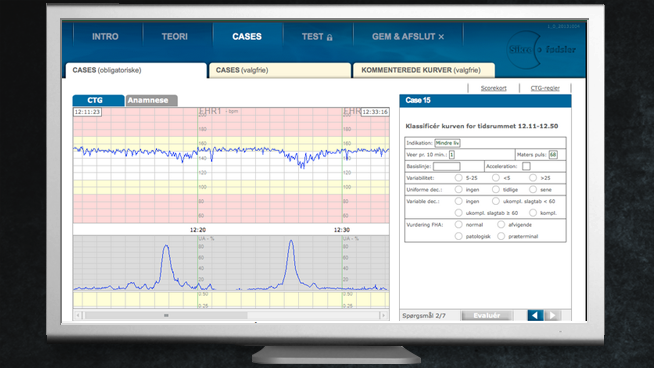The width and height of the screenshot is (654, 368).
Task: Click the Basislinje input field
Action: tap(447, 166)
